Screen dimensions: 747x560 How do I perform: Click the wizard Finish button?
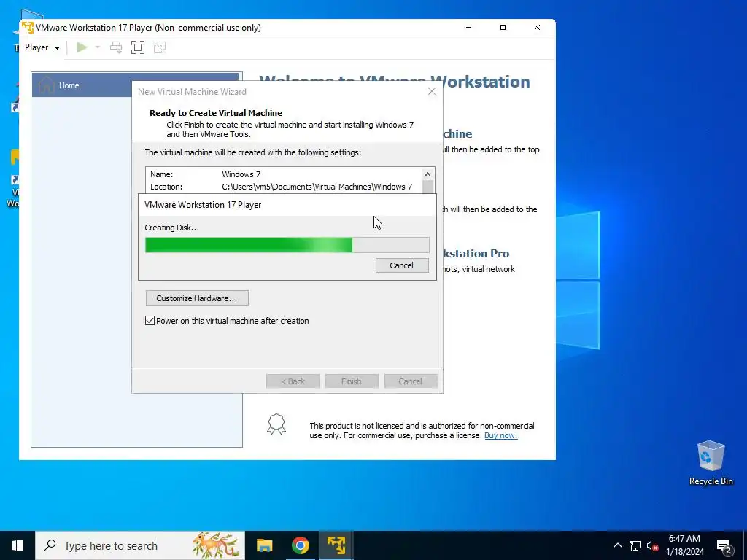pyautogui.click(x=352, y=381)
